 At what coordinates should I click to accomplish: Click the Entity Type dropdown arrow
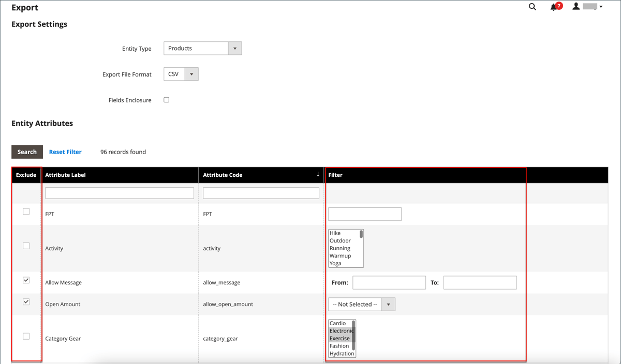coord(235,48)
